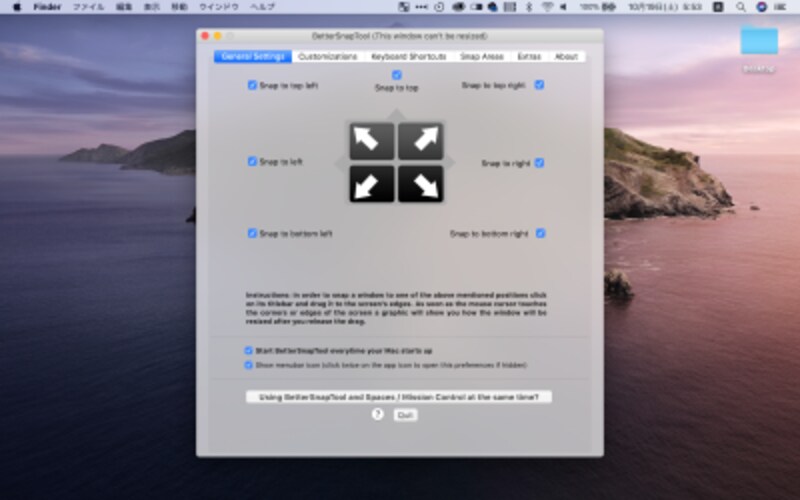800x500 pixels.
Task: Open Spotlight search magnifier
Action: (741, 7)
